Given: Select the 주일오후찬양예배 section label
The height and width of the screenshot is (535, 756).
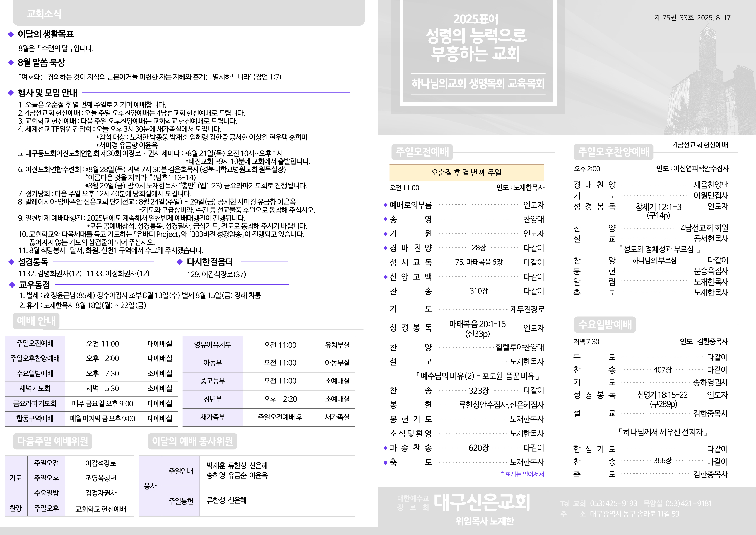Looking at the screenshot, I should (x=614, y=152).
